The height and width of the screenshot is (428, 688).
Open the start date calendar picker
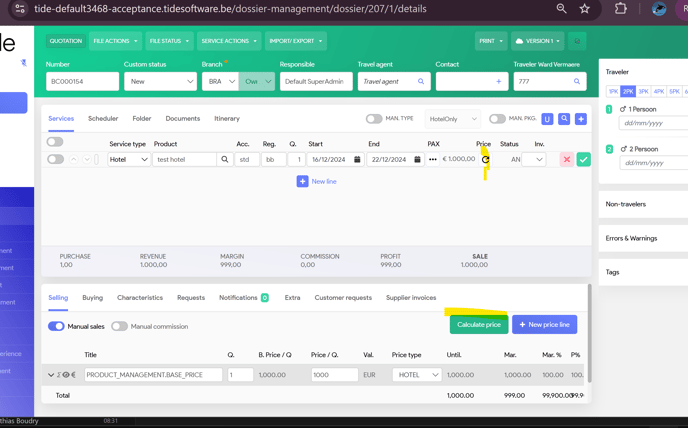pos(357,159)
